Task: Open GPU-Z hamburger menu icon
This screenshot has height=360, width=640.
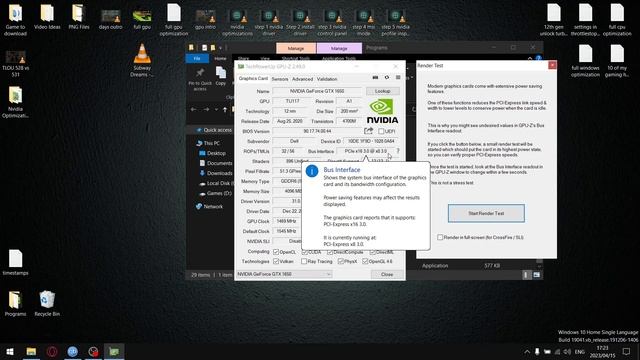Action: (x=398, y=78)
